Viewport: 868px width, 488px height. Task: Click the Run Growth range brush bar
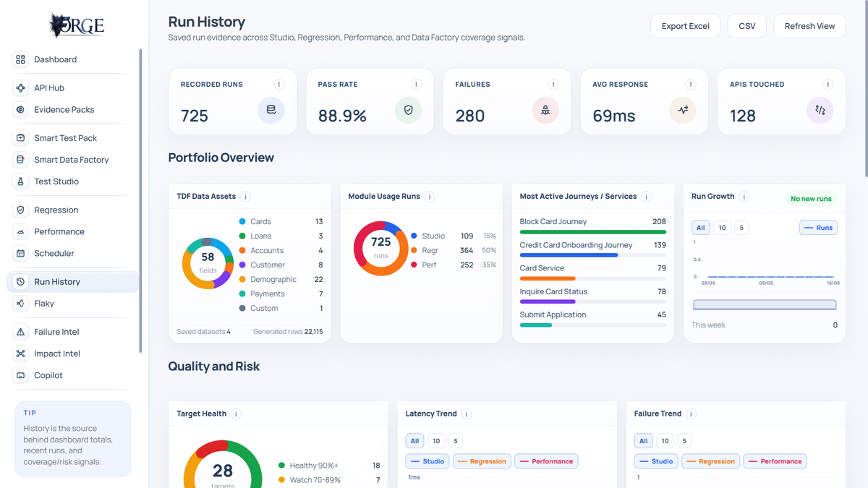pos(765,305)
